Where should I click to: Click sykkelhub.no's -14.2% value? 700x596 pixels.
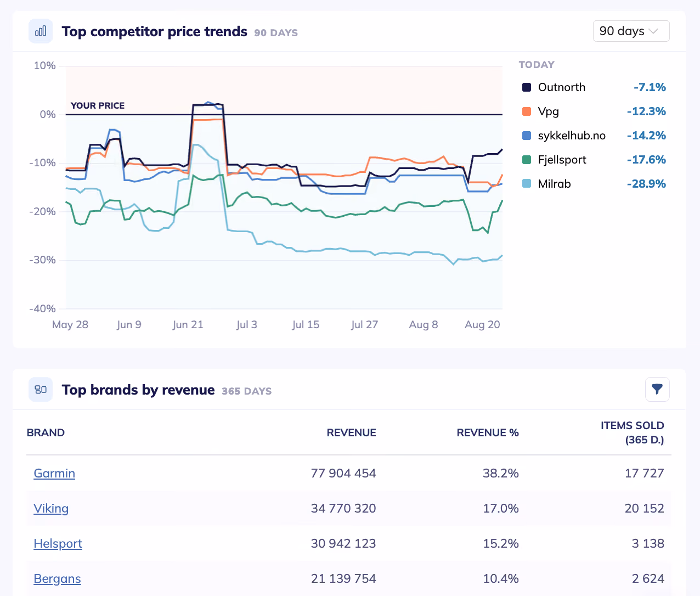[x=646, y=136]
